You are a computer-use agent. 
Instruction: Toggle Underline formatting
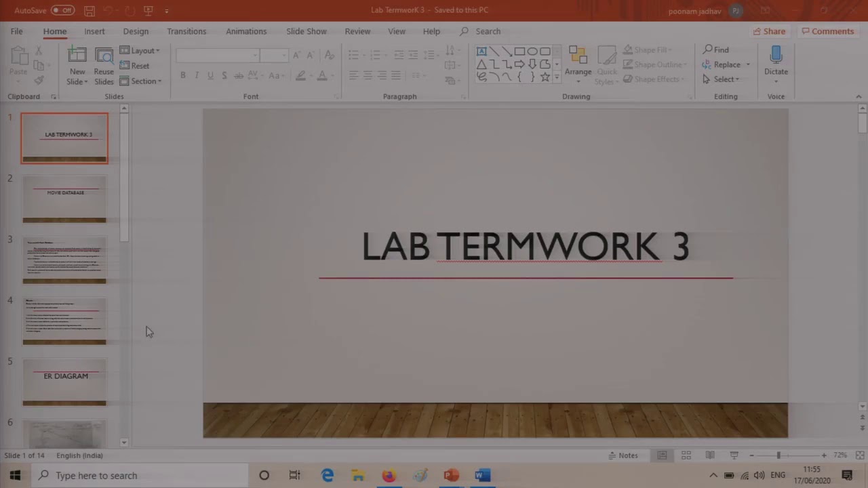(x=210, y=75)
